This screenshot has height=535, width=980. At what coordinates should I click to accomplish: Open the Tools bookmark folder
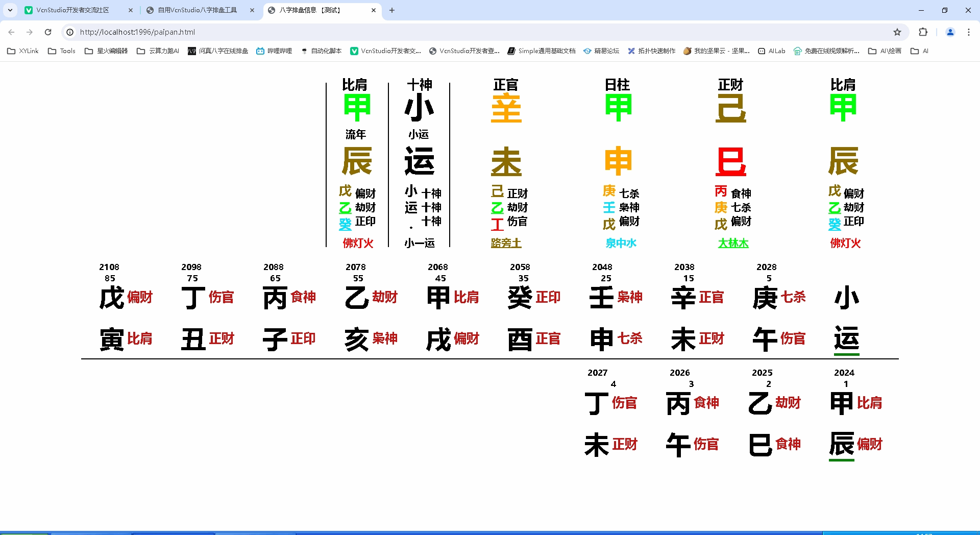point(62,51)
